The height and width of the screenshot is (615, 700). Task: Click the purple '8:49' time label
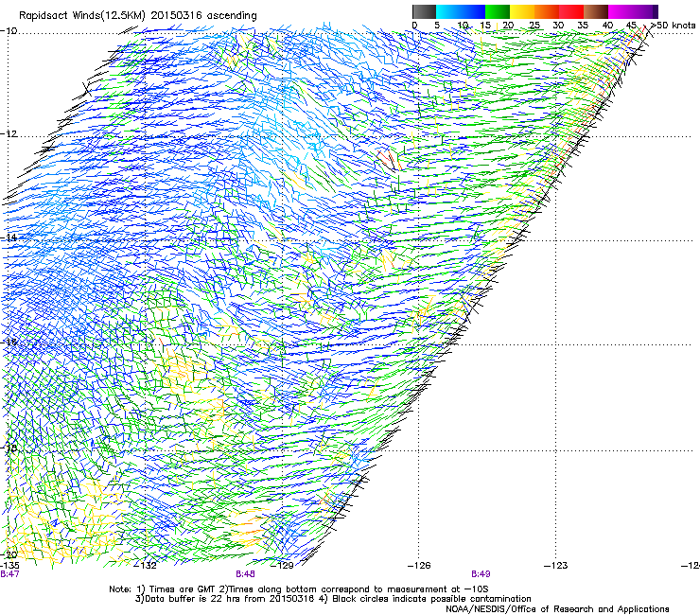point(481,574)
